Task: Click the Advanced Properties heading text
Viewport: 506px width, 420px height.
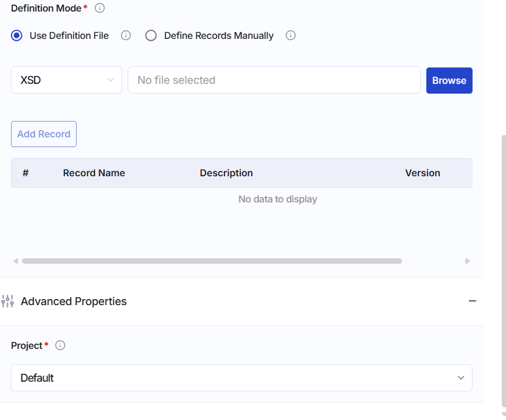Action: click(x=74, y=301)
